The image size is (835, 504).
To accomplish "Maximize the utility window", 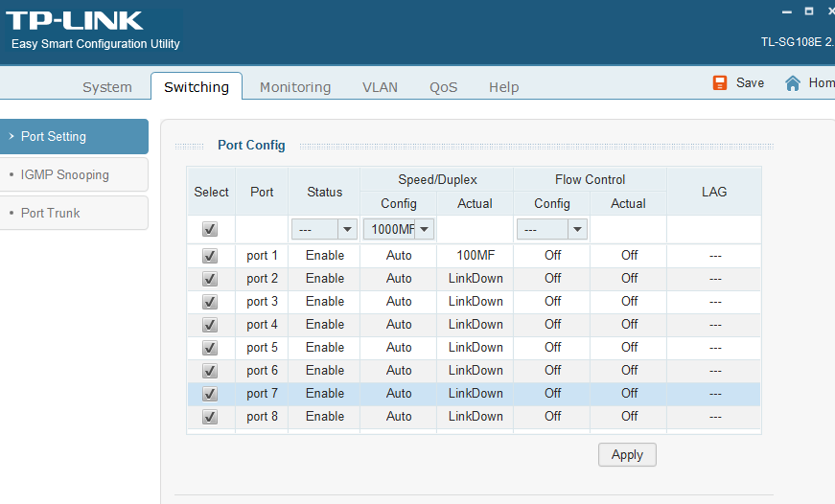I will (x=809, y=11).
